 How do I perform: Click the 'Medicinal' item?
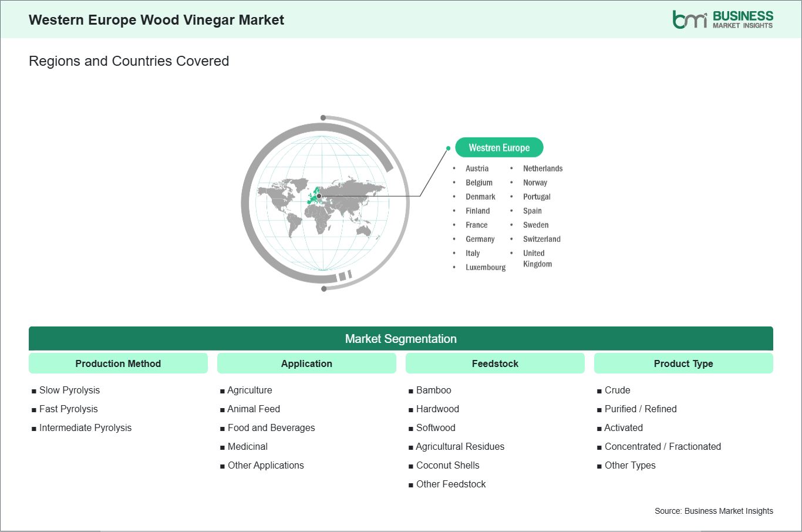(x=247, y=446)
